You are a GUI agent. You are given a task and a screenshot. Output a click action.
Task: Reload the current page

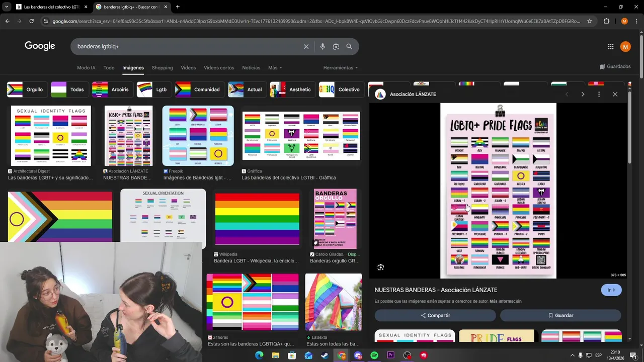(31, 21)
